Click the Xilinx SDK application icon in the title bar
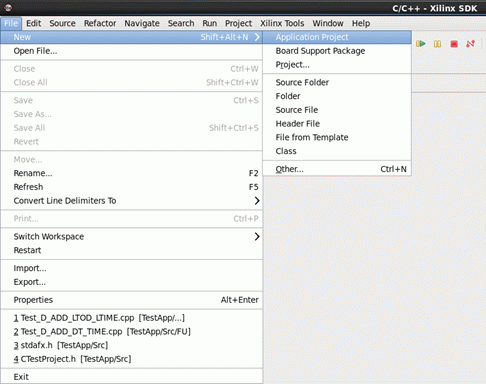 coord(8,7)
